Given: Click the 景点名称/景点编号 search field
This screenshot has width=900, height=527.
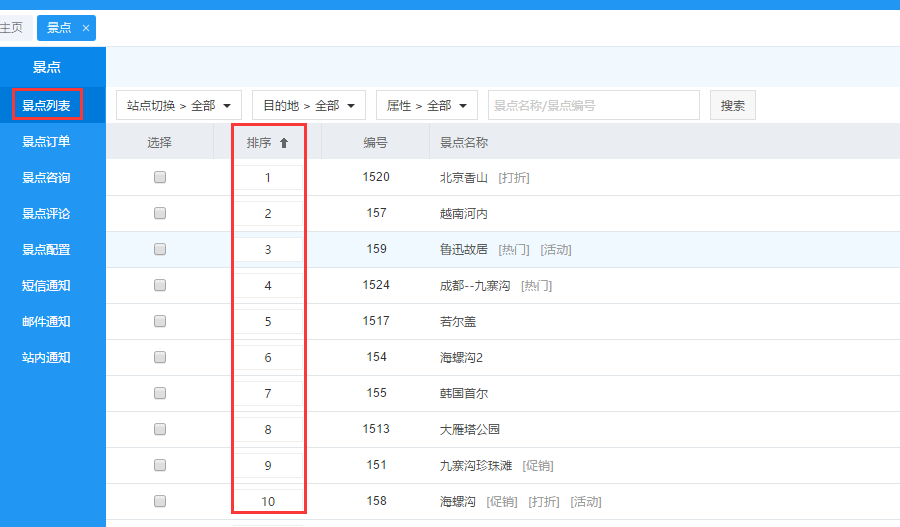Looking at the screenshot, I should [x=593, y=105].
